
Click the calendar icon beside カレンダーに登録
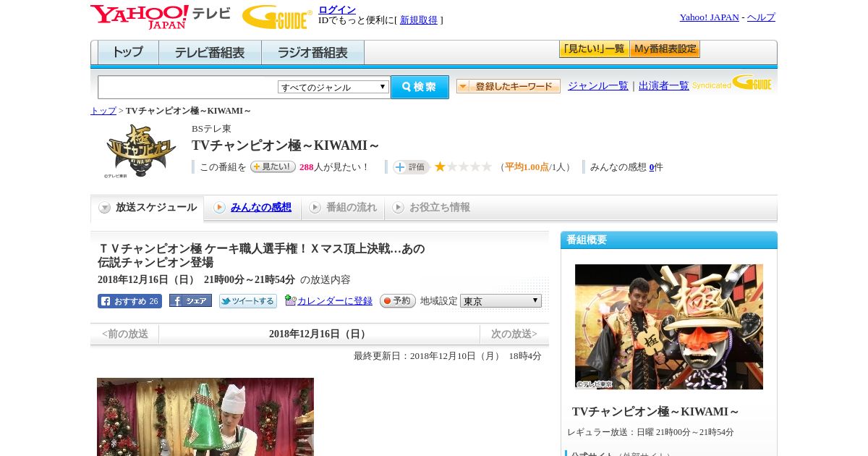click(290, 300)
